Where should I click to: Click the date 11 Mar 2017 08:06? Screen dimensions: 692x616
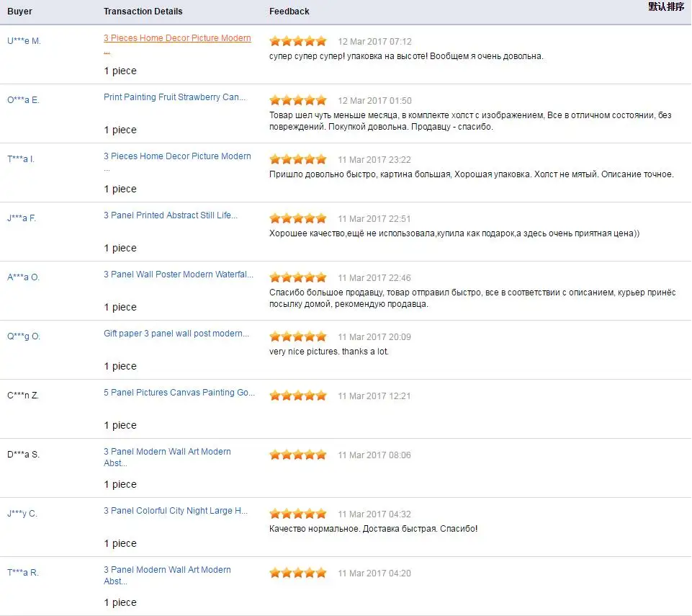tap(374, 455)
